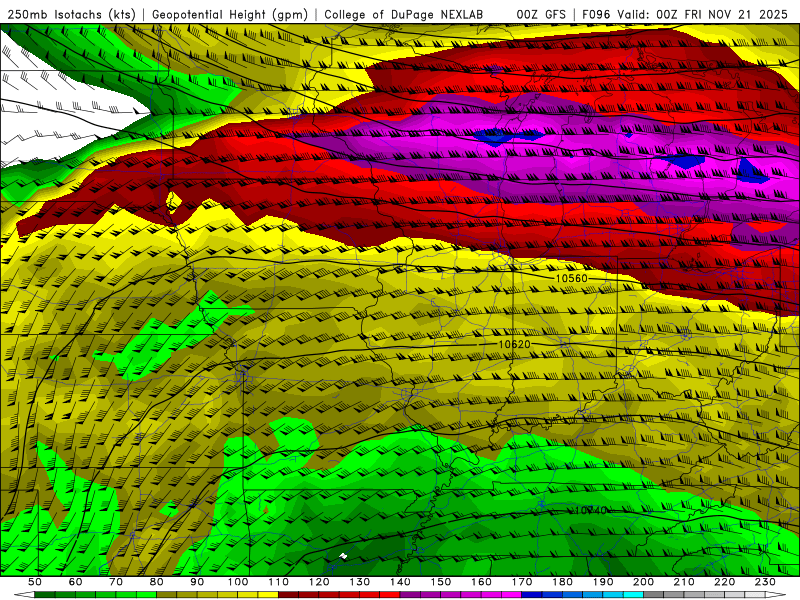Select the dark gray swatch starting at 200

click(654, 594)
